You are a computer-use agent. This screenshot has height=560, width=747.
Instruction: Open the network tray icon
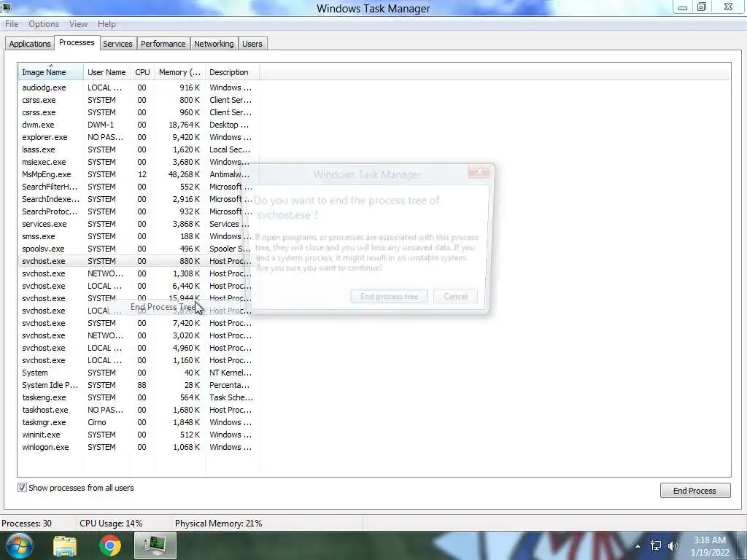pos(656,545)
